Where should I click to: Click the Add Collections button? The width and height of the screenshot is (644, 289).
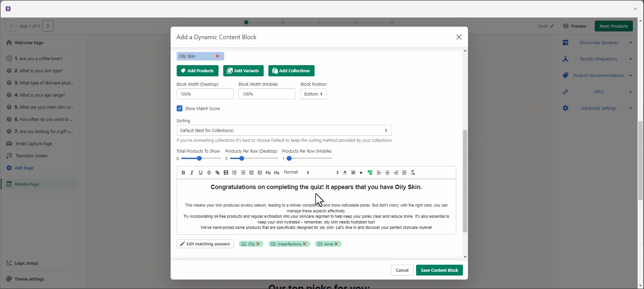pyautogui.click(x=291, y=71)
